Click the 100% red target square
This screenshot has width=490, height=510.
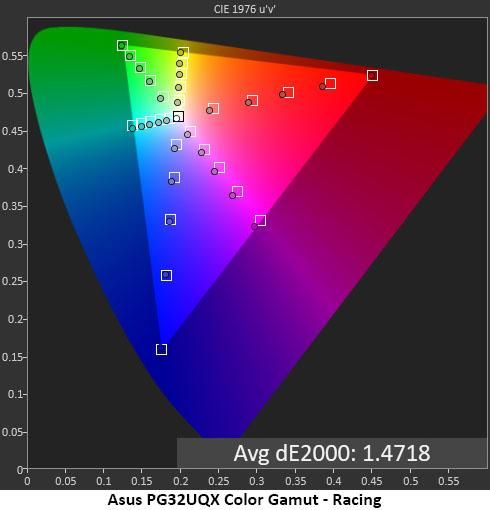[x=372, y=76]
